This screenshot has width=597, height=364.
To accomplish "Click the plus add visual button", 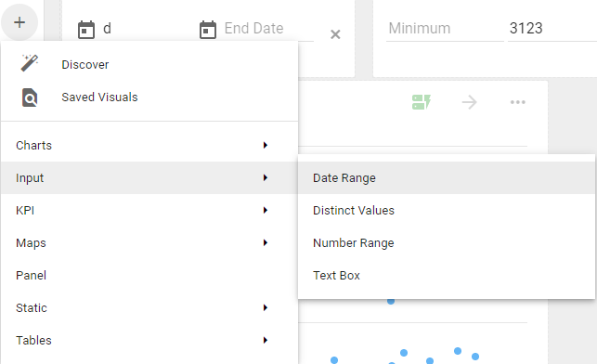I will 19,22.
